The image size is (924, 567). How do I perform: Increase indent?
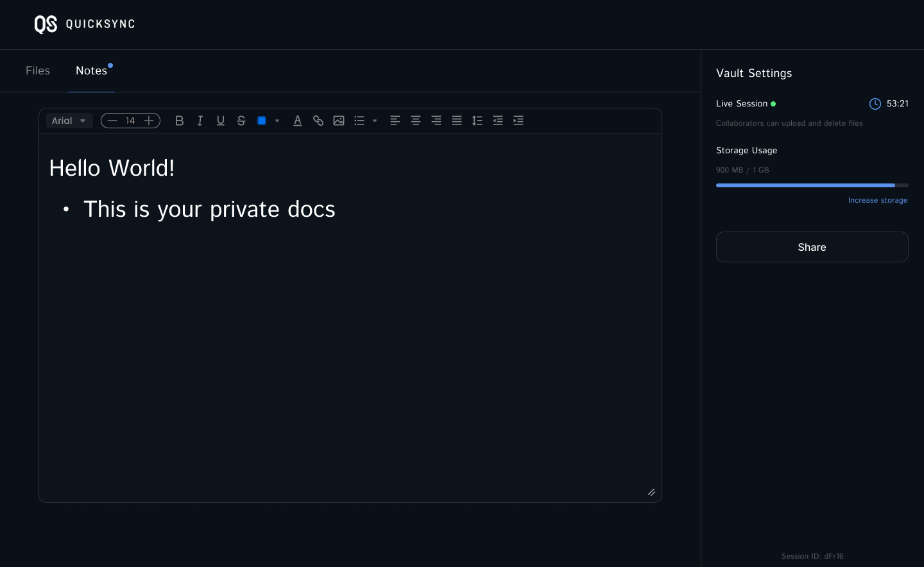tap(518, 121)
